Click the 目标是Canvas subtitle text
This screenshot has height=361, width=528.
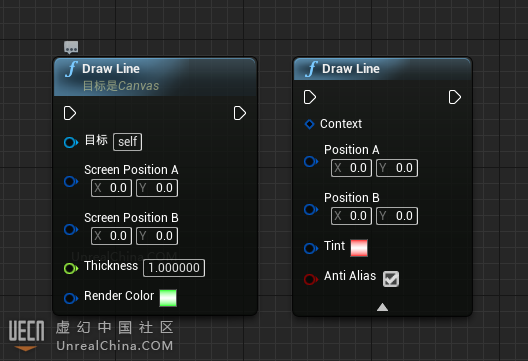121,86
